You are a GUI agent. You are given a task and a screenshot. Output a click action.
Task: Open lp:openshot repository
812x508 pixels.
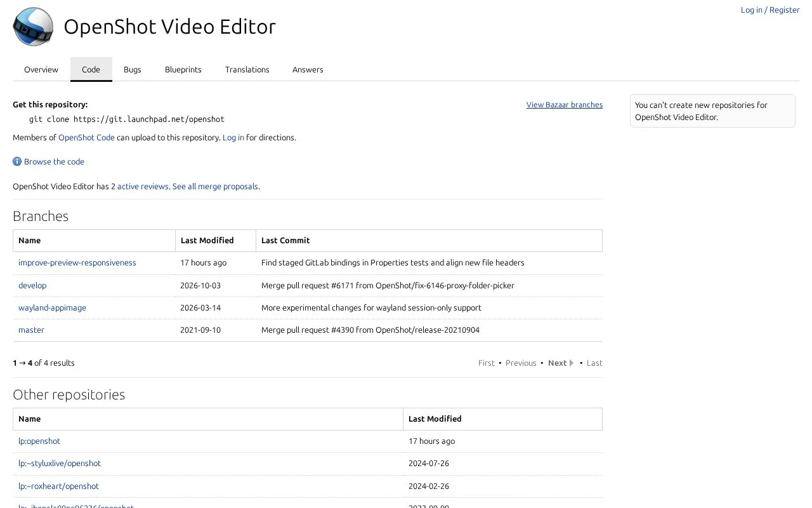point(39,441)
